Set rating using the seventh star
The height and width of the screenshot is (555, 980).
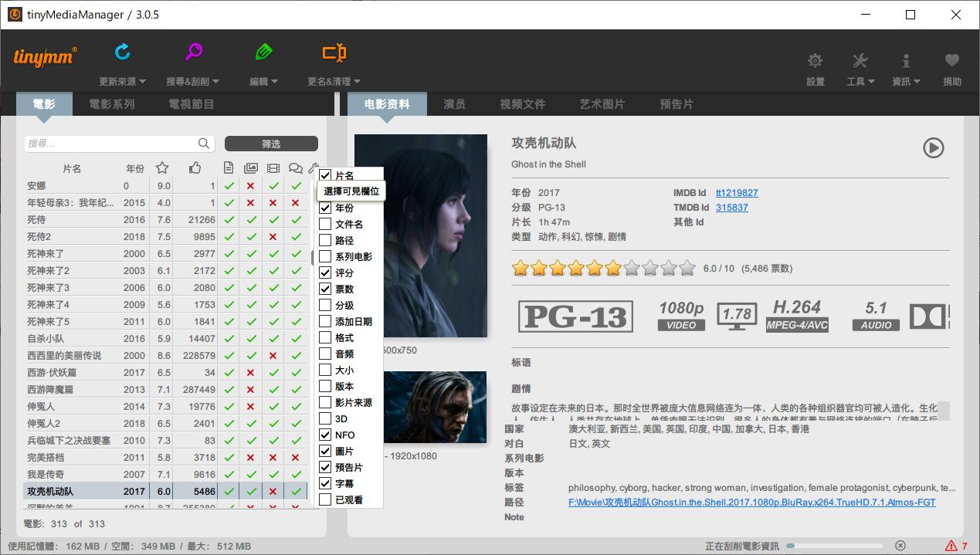click(632, 268)
